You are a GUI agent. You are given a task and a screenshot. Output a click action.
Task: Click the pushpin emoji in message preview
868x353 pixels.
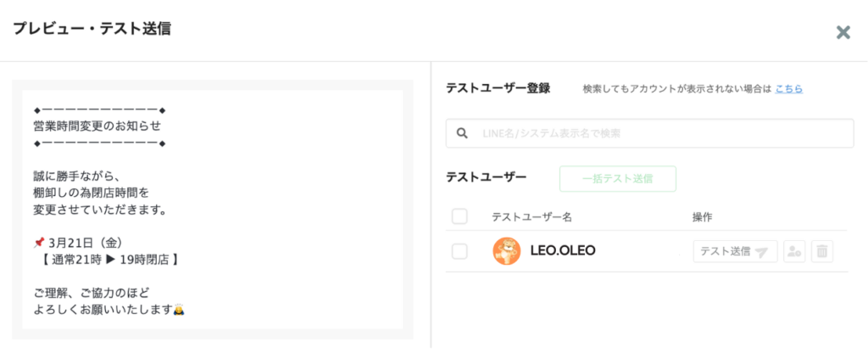(x=38, y=243)
